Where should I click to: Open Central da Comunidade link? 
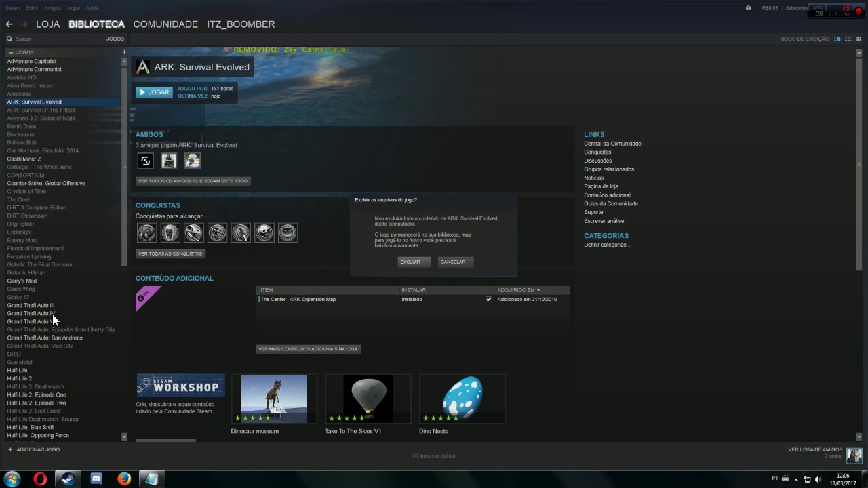tap(612, 144)
